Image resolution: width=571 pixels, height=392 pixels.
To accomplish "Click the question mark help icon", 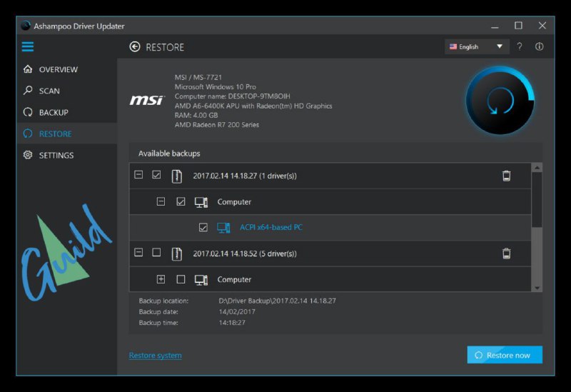I will (520, 46).
